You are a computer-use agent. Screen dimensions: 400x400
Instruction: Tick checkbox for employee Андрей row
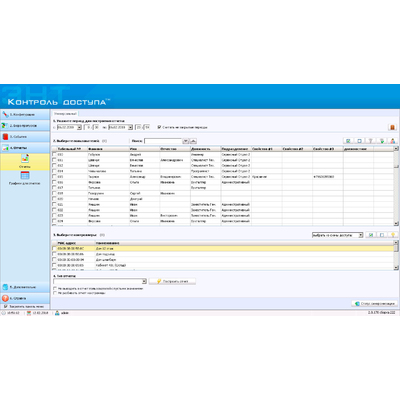pos(54,155)
